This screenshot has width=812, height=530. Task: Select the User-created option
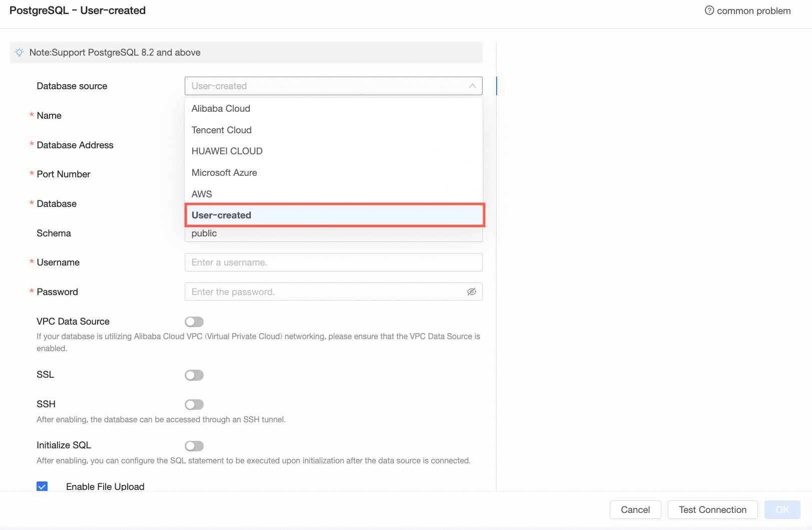221,215
